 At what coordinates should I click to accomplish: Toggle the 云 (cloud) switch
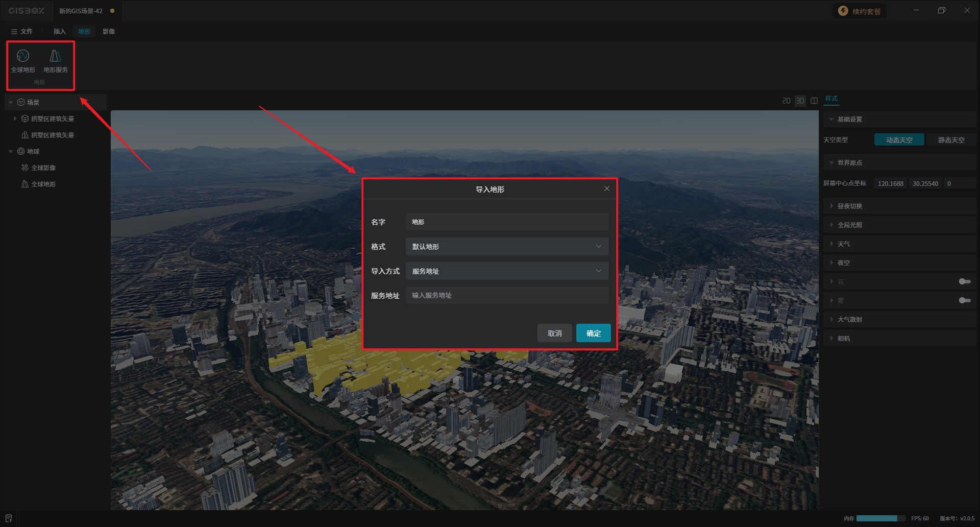point(964,282)
